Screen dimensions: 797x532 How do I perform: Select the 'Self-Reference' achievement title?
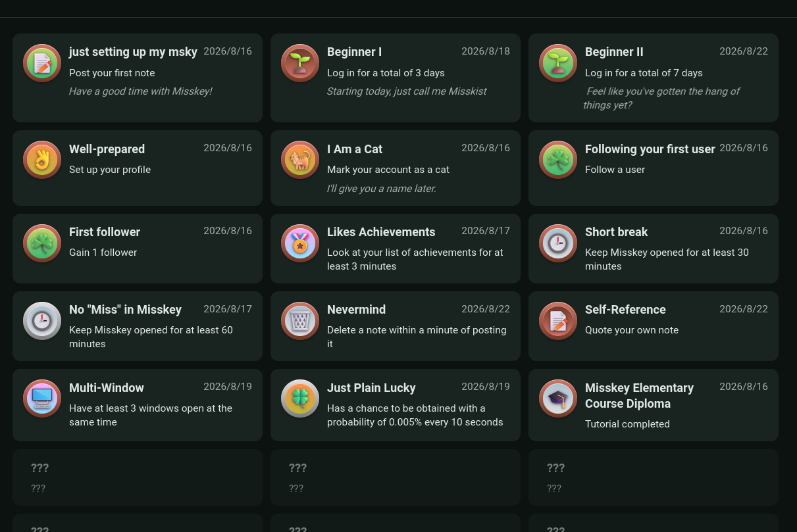pos(625,310)
